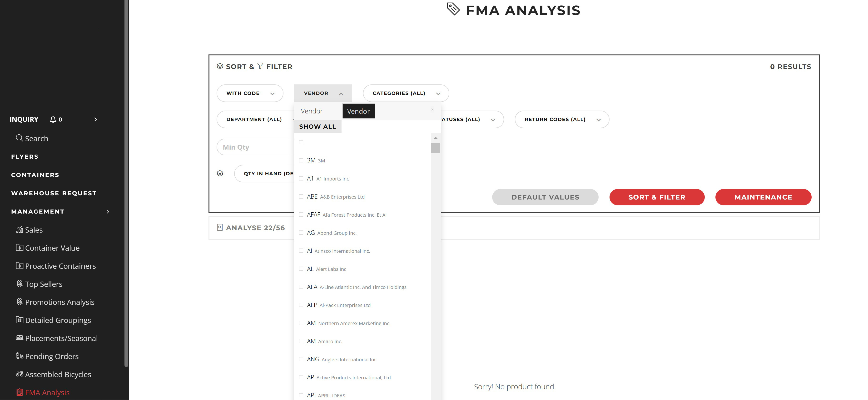Screen dimensions: 868x400
Task: Select the ALP Al-Pack Enterprises checkbox
Action: (301, 305)
